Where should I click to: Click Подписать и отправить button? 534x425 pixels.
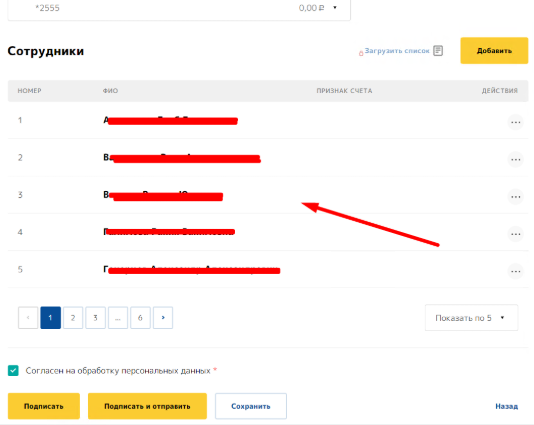(147, 406)
